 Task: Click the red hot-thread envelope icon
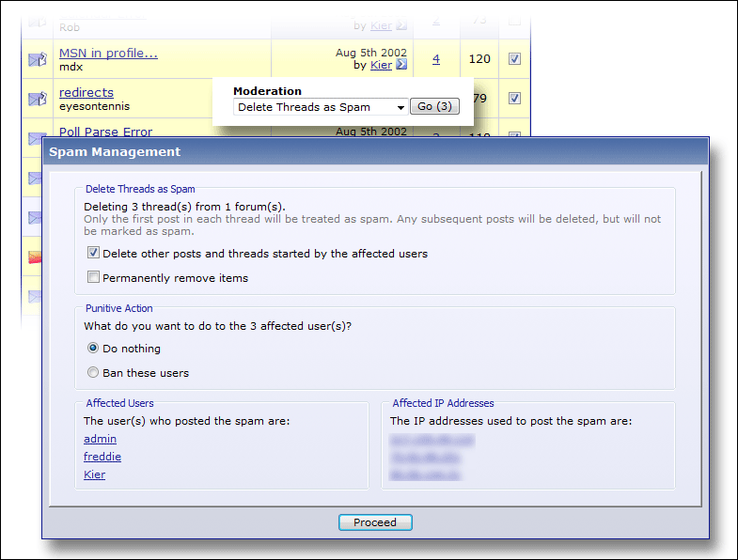coord(36,257)
